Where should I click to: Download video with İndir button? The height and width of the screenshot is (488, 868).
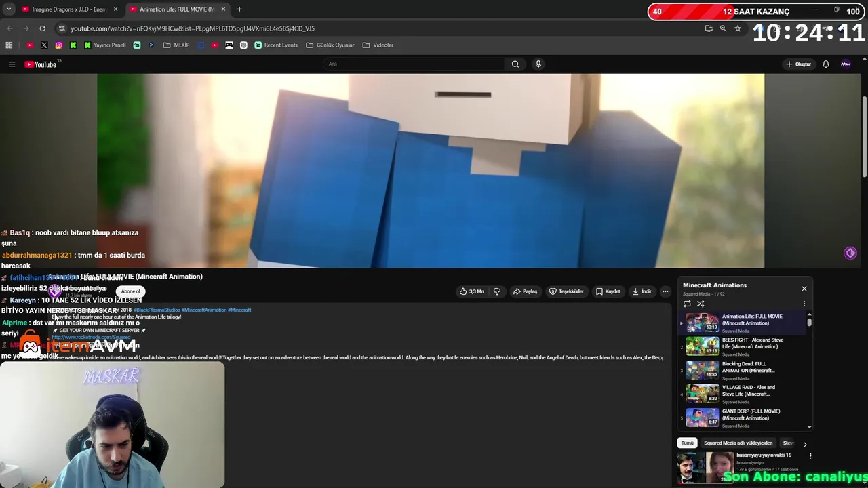642,291
